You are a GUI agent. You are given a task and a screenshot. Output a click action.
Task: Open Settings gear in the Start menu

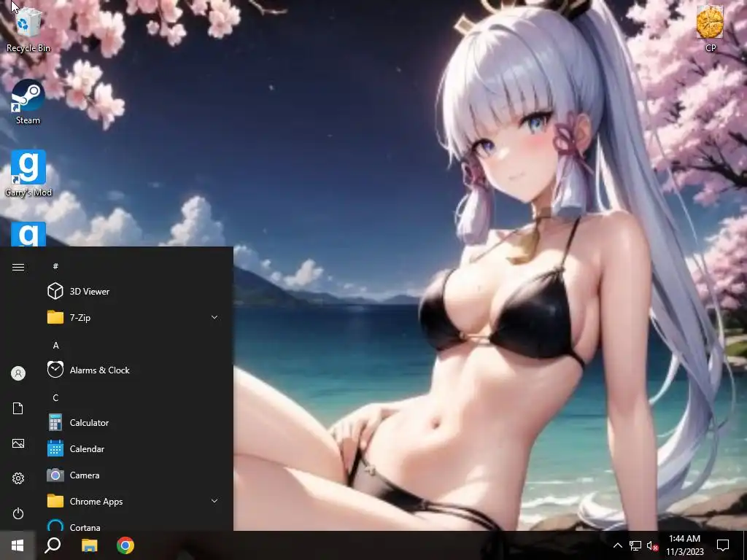click(18, 478)
